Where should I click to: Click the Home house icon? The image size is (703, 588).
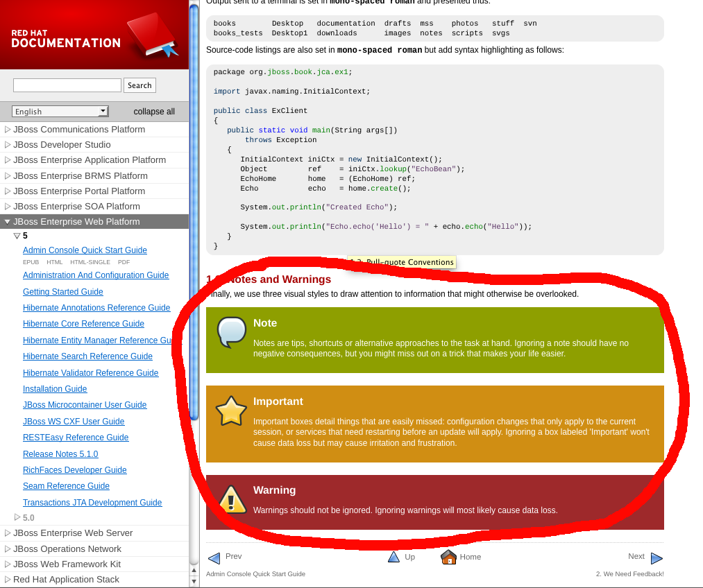click(448, 557)
